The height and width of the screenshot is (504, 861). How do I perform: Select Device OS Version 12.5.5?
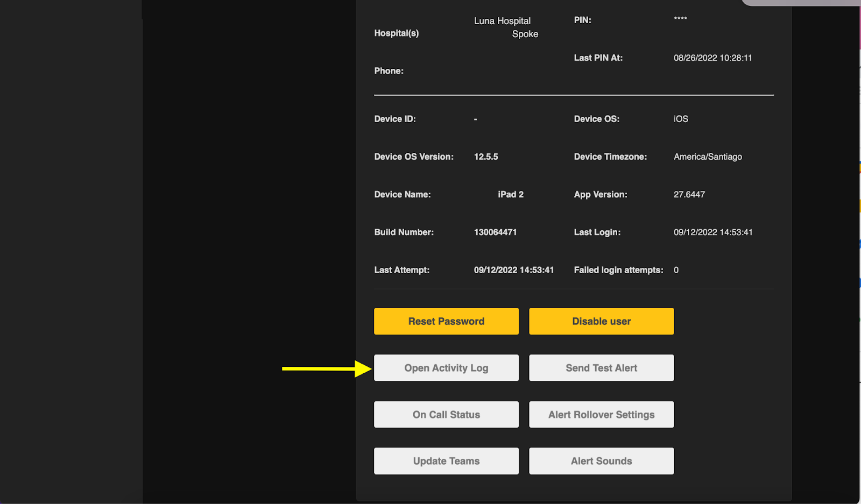486,157
